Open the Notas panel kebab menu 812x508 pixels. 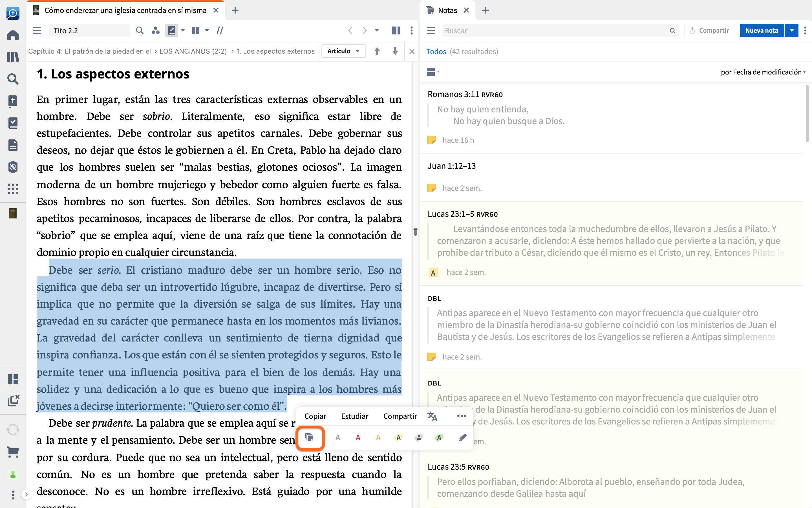click(805, 30)
